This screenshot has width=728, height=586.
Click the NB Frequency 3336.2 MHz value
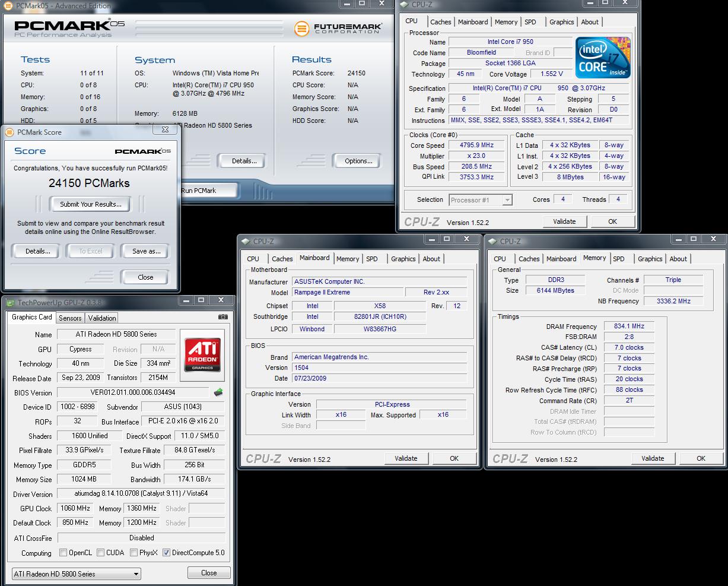tap(673, 301)
